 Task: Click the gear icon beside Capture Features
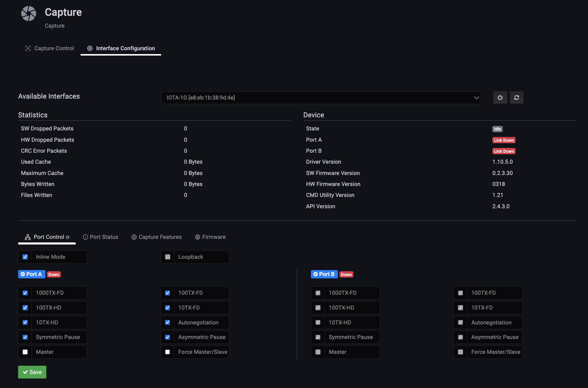click(134, 237)
